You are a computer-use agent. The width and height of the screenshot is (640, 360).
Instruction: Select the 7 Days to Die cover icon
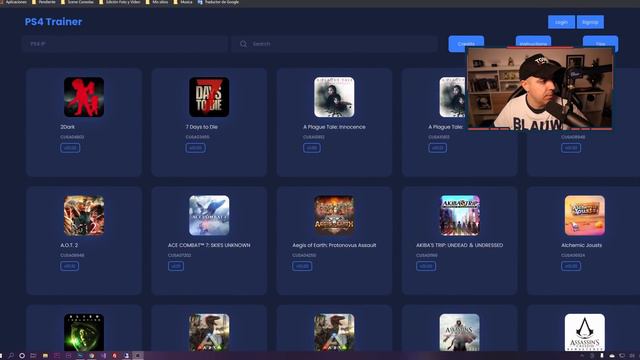tap(209, 97)
